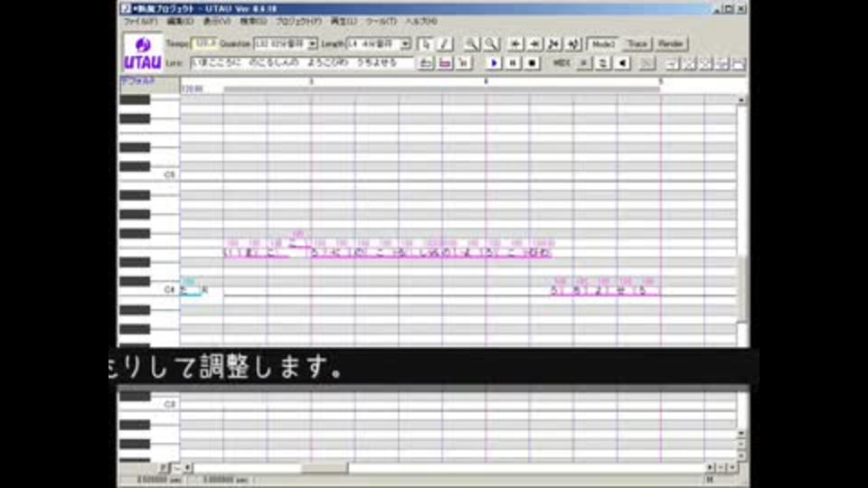Open the File (ファイル) menu
This screenshot has height=488, width=868.
140,22
